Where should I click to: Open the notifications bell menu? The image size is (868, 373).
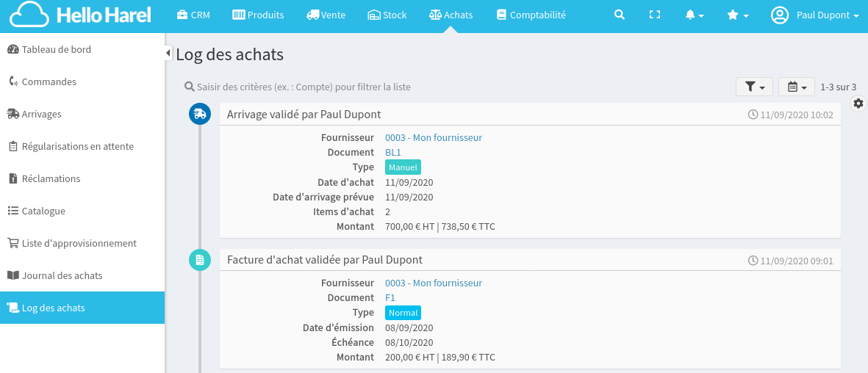click(694, 15)
